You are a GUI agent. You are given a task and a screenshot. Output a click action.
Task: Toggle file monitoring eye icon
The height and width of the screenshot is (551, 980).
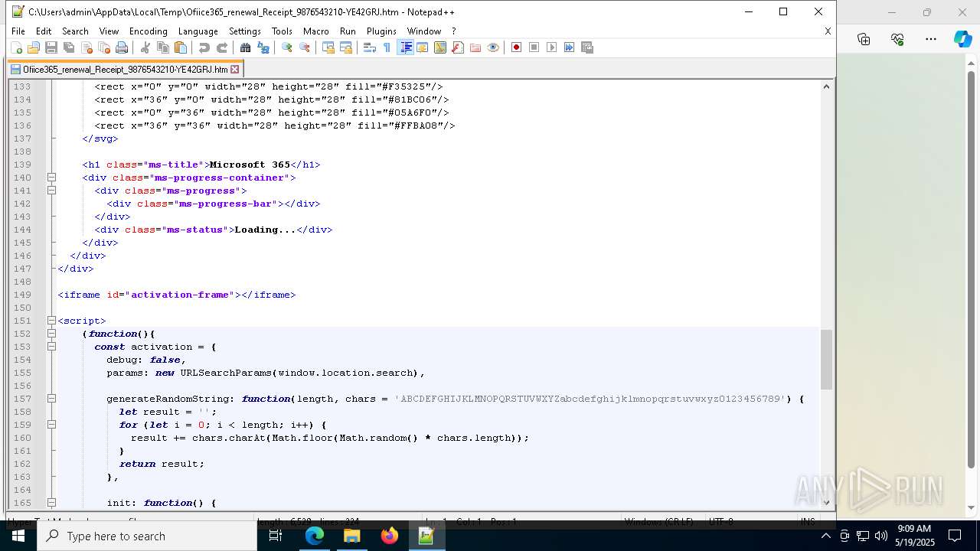[492, 47]
